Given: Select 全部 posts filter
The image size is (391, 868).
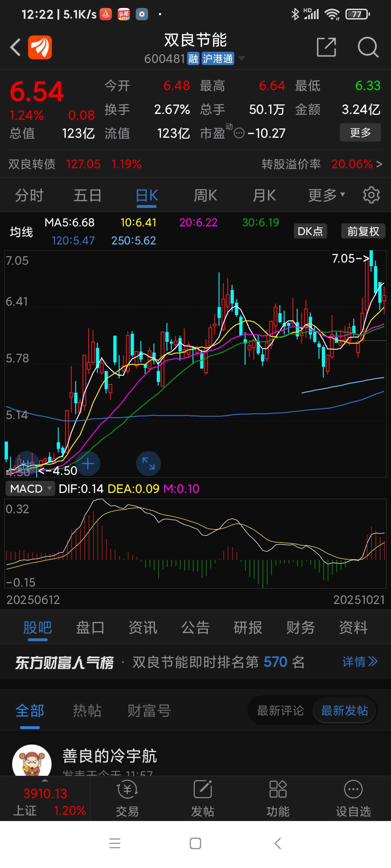Looking at the screenshot, I should (x=30, y=711).
